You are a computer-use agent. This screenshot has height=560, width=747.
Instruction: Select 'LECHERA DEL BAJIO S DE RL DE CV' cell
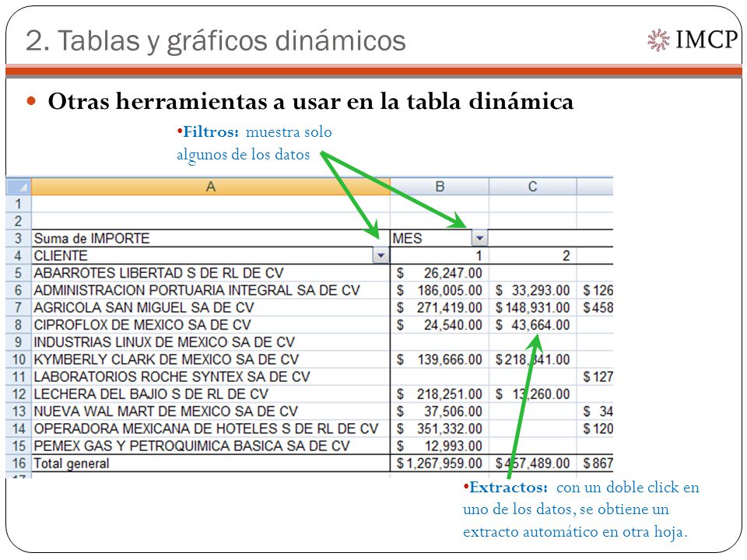211,394
